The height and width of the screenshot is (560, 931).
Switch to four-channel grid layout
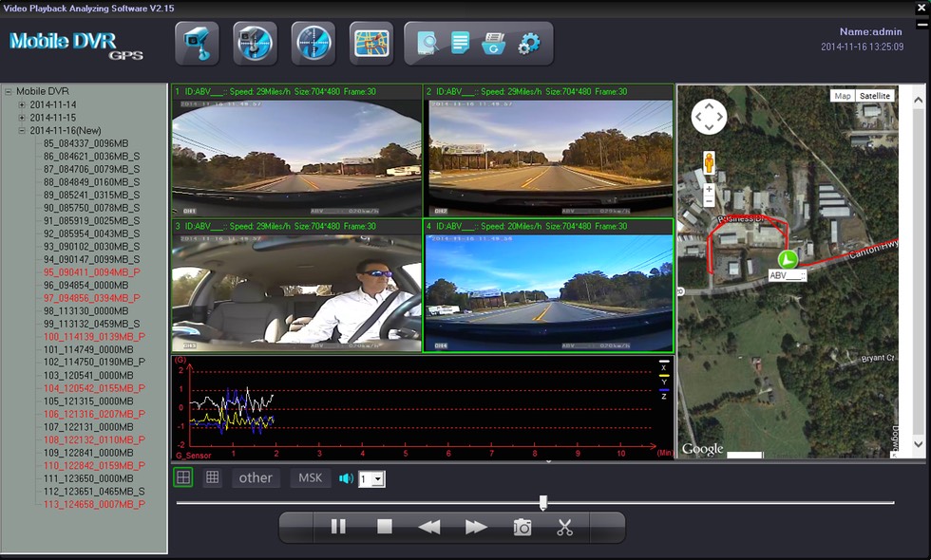182,477
